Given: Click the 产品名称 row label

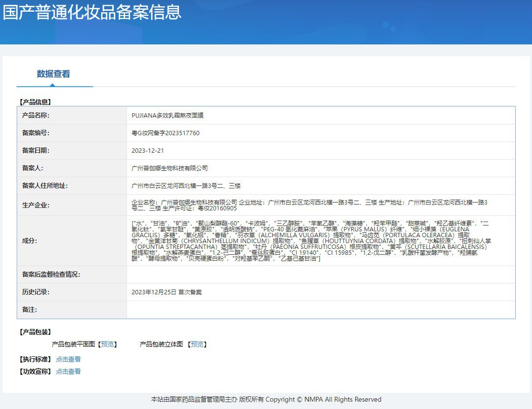Looking at the screenshot, I should point(36,116).
